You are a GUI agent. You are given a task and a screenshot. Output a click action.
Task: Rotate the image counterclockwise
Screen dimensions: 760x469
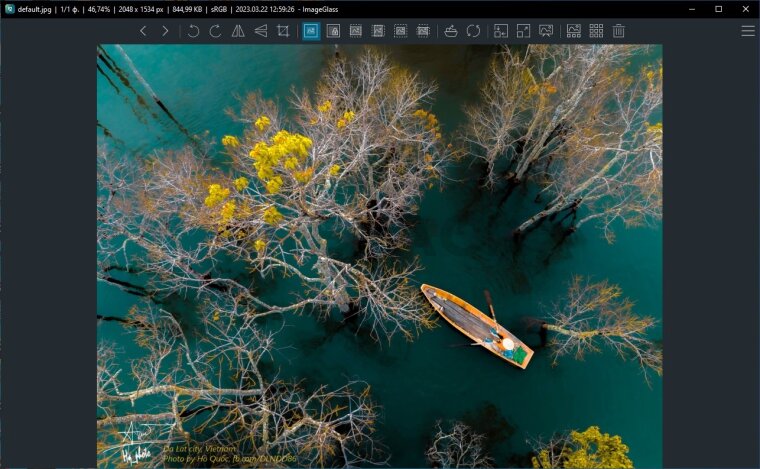tap(193, 31)
